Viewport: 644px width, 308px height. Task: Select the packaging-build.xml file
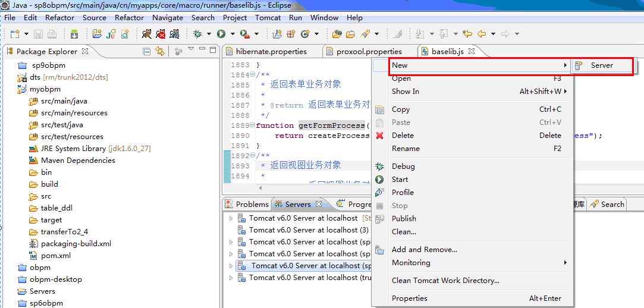click(70, 244)
